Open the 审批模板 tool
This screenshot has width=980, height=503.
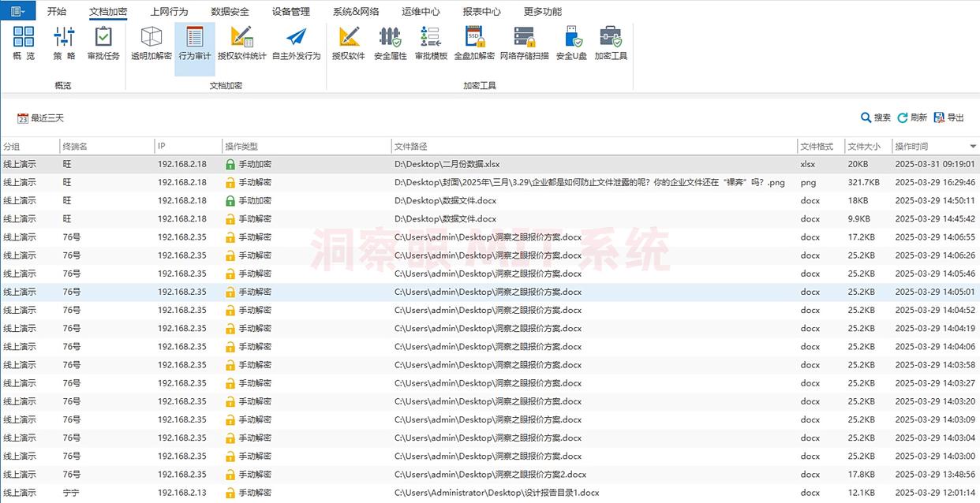coord(431,43)
